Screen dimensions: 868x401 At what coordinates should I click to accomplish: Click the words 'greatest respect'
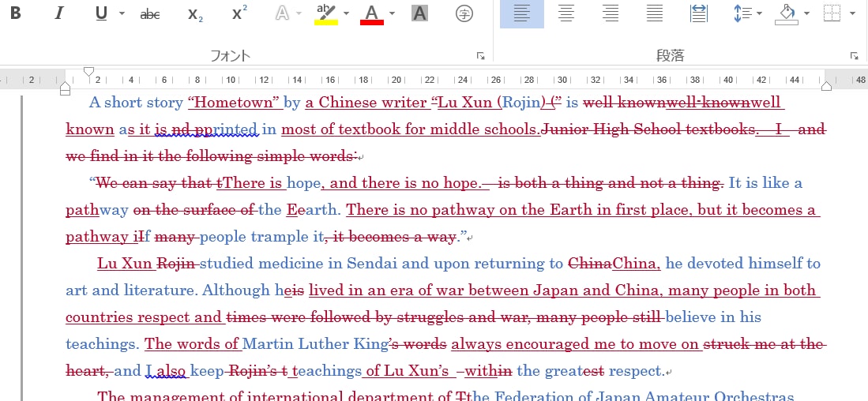pos(603,370)
